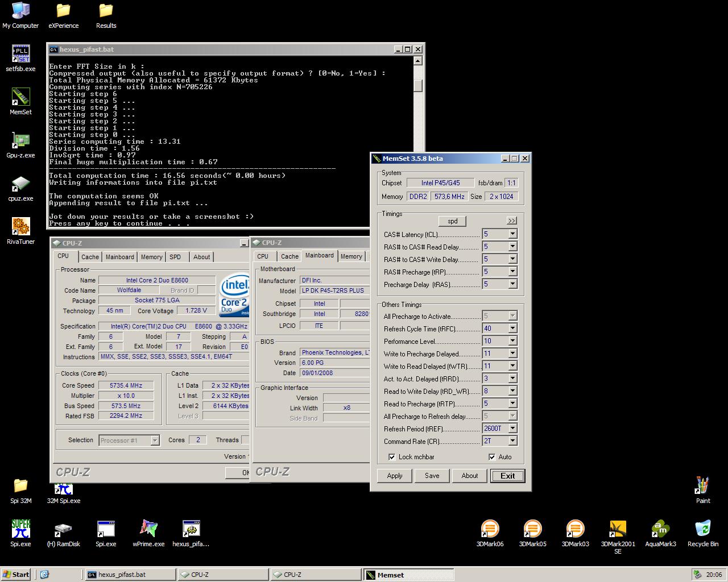This screenshot has height=582, width=728.
Task: Click the Exit button in MemSet
Action: coord(508,476)
